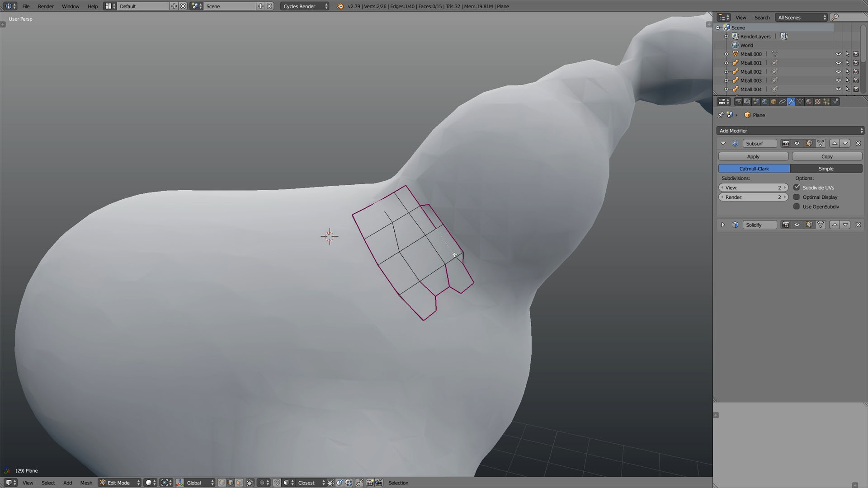868x488 pixels.
Task: Open the Object properties tab cube icon
Action: pyautogui.click(x=774, y=102)
